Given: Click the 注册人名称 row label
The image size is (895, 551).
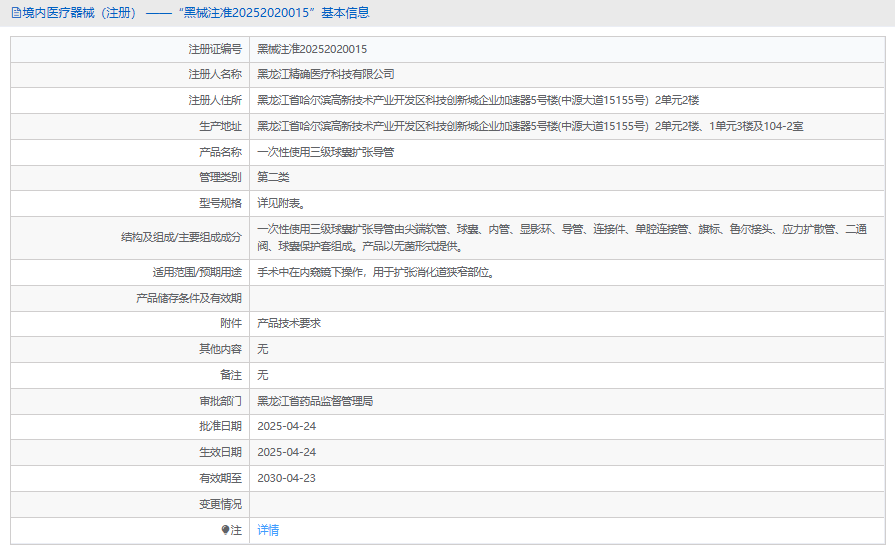Looking at the screenshot, I should (x=215, y=74).
